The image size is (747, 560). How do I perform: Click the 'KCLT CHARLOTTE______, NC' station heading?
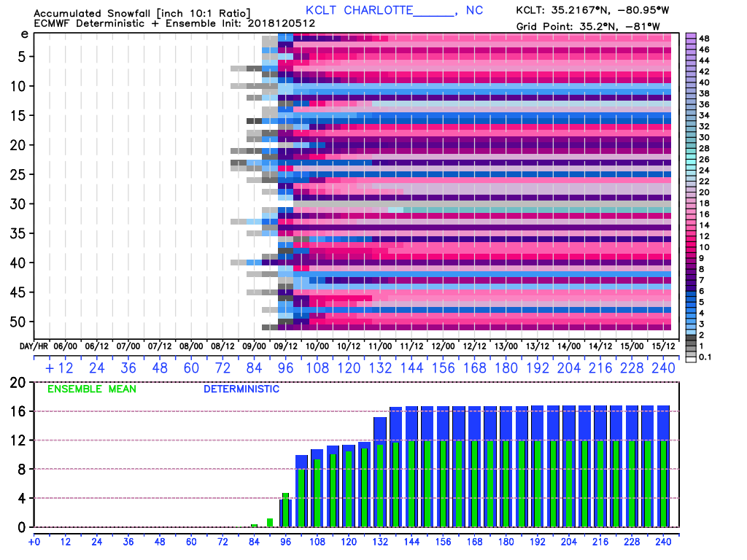394,10
